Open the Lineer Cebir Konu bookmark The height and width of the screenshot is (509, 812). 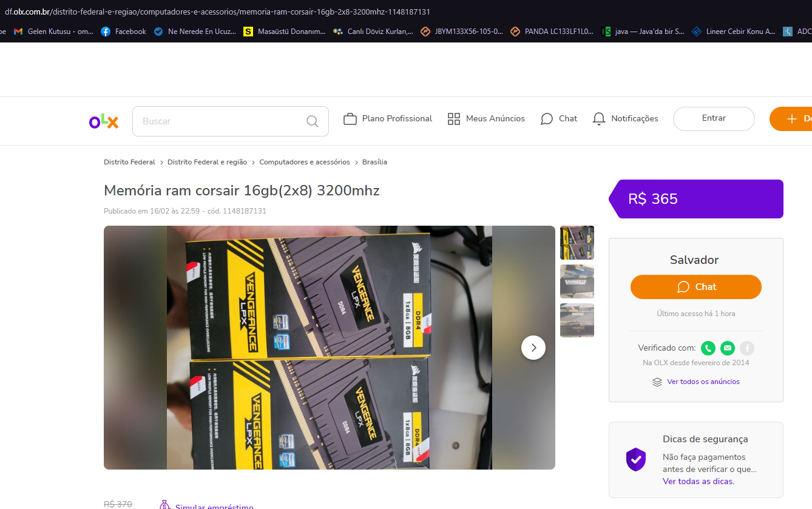pos(734,32)
